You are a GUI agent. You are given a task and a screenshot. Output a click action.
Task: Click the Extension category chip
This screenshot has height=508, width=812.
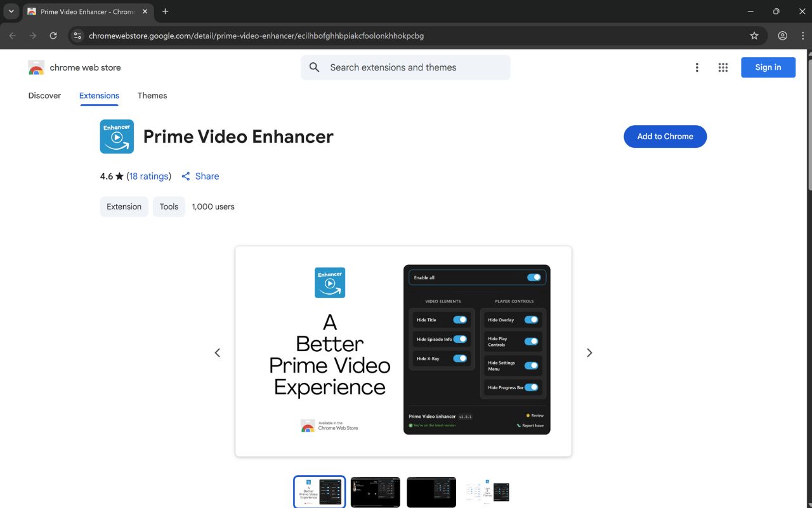coord(124,206)
